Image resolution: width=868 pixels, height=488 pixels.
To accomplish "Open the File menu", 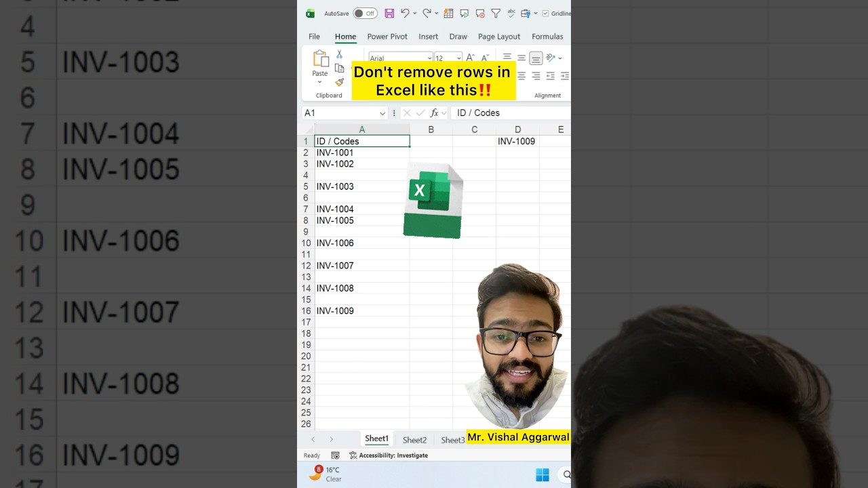I will [x=314, y=37].
